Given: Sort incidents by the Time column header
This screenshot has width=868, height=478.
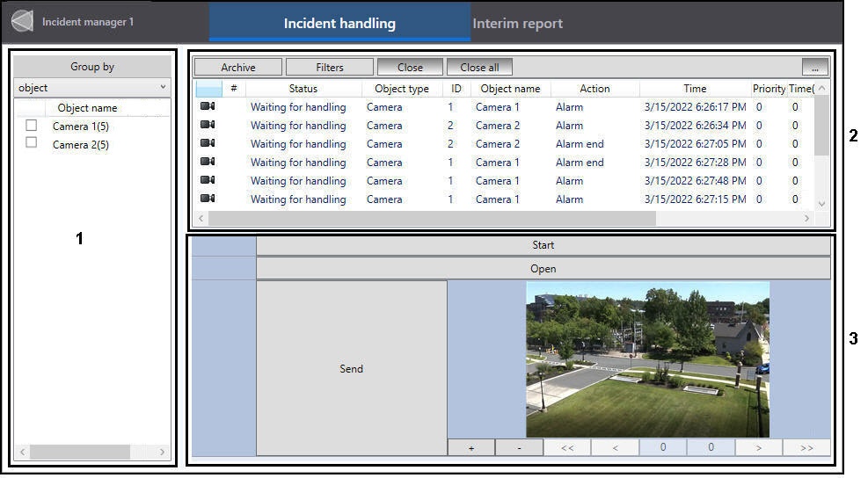Looking at the screenshot, I should (694, 89).
